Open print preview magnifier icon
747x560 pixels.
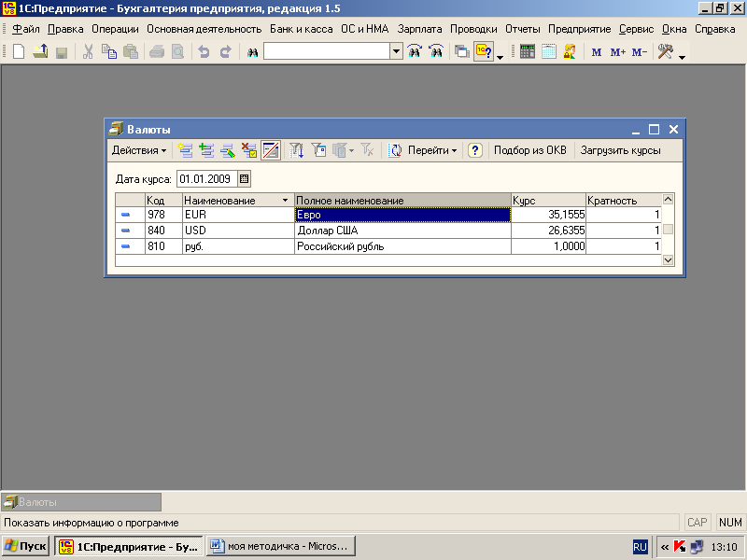(x=177, y=51)
